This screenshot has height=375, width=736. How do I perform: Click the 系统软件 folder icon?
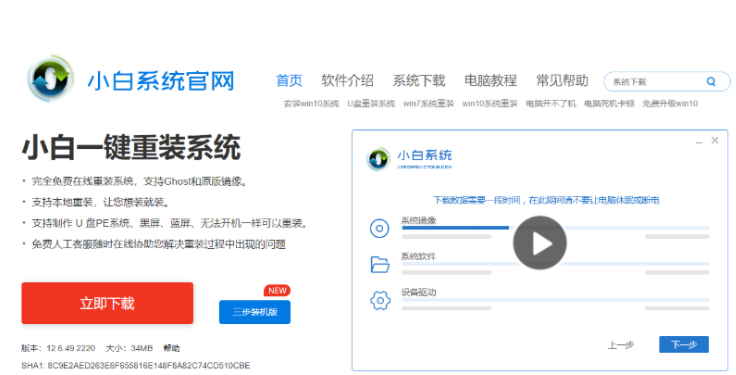click(x=380, y=264)
